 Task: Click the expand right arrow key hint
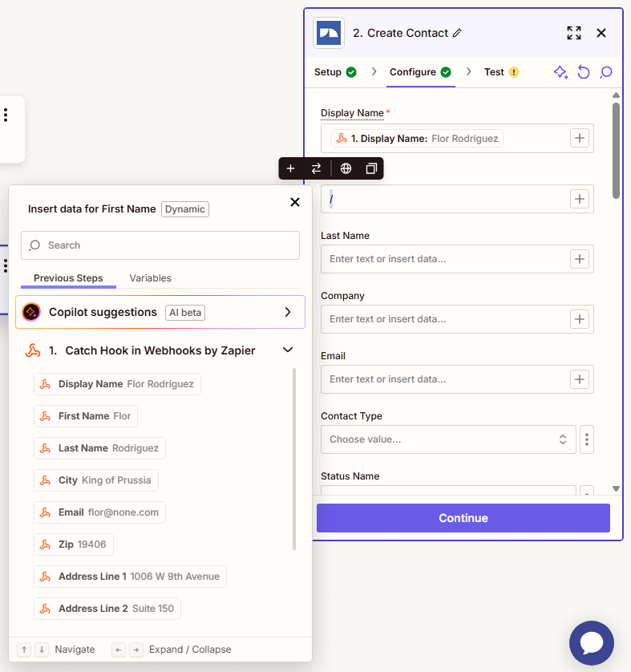136,650
